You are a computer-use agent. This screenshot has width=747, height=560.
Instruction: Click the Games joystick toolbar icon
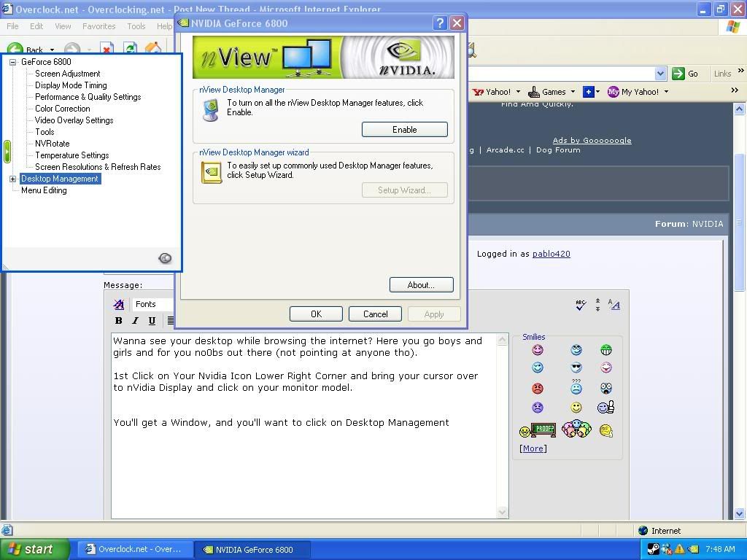tap(534, 92)
